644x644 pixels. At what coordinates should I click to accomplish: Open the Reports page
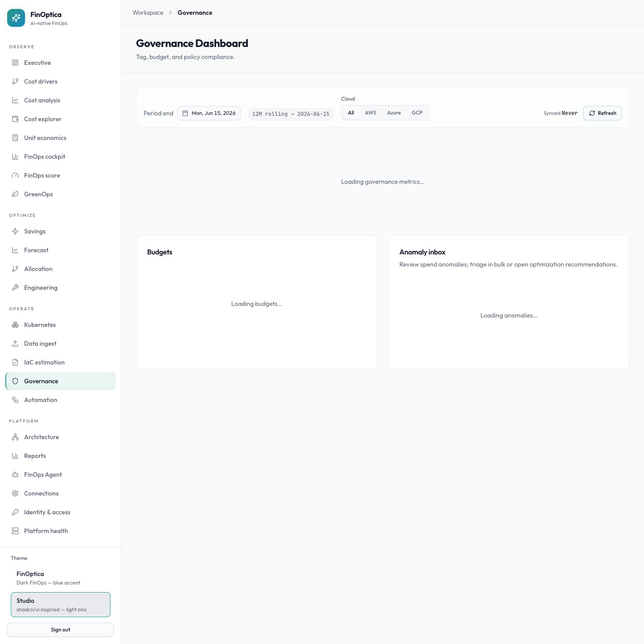point(60,456)
